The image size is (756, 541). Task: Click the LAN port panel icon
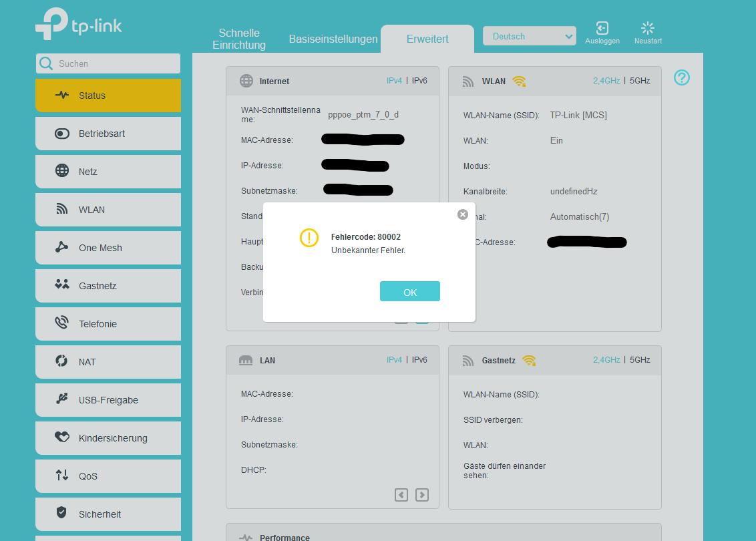click(246, 360)
